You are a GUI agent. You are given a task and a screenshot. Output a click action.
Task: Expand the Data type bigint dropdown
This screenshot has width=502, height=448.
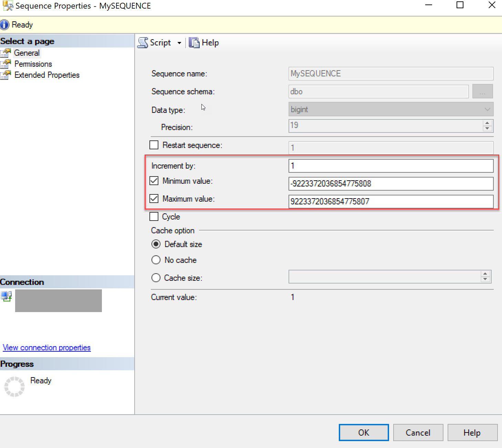487,109
